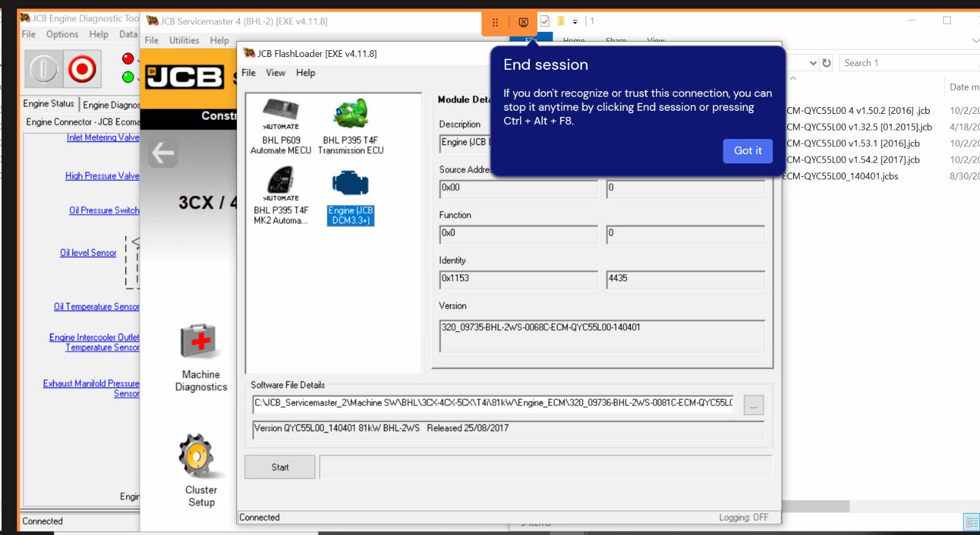Switch to Engine Diagnostics tab
980x535 pixels.
[x=110, y=105]
